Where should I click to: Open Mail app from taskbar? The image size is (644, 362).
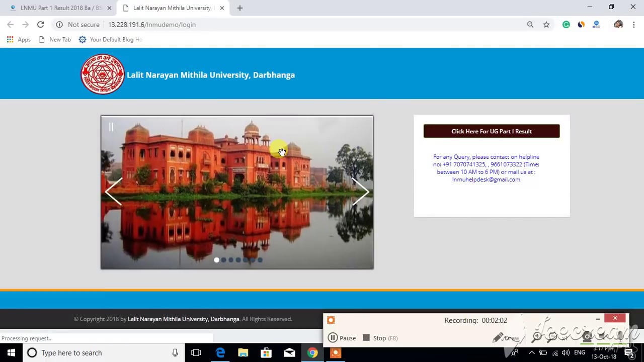click(x=289, y=353)
